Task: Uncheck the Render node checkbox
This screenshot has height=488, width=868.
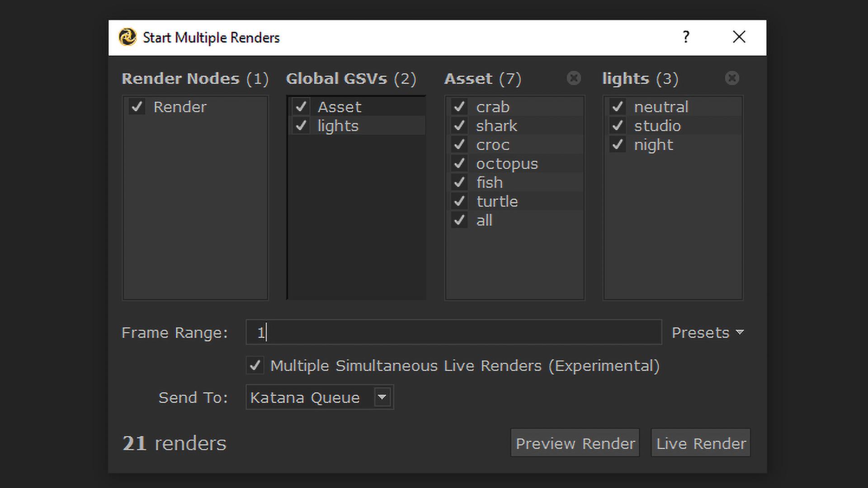Action: [137, 107]
